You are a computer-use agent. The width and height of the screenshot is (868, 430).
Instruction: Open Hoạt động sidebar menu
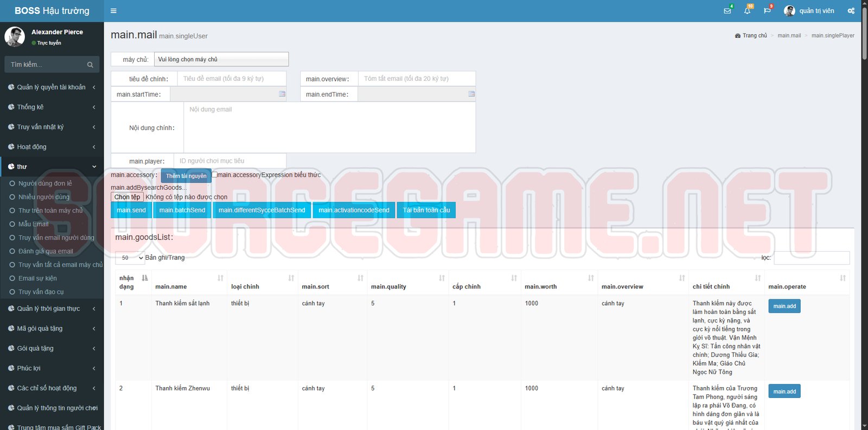click(52, 147)
